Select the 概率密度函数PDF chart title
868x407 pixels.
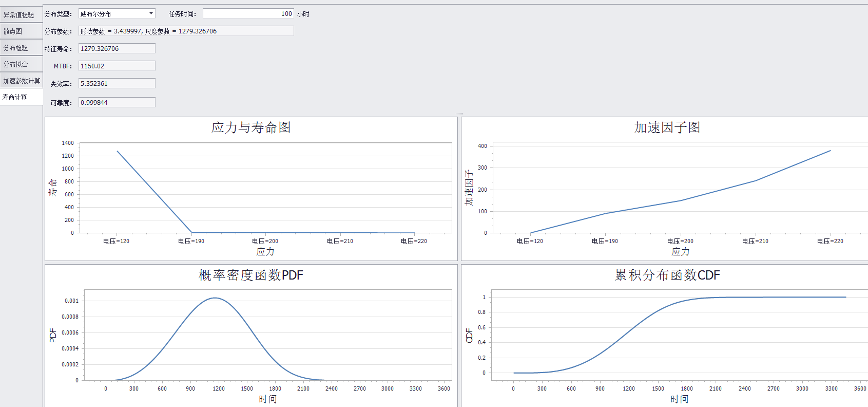(x=251, y=275)
